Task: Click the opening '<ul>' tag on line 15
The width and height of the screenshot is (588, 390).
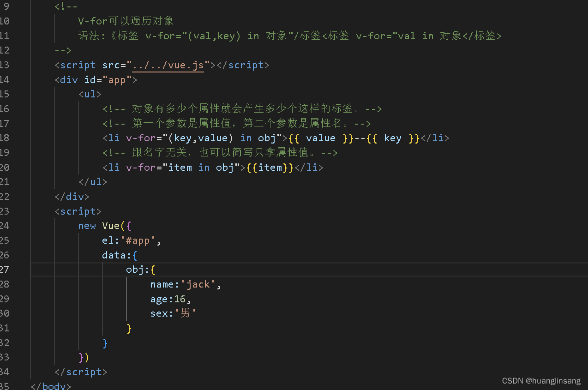Action: click(x=90, y=95)
